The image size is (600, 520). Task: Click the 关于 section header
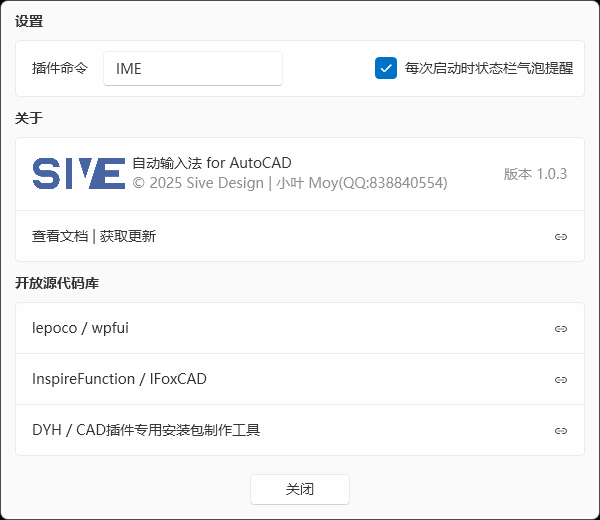tap(29, 118)
